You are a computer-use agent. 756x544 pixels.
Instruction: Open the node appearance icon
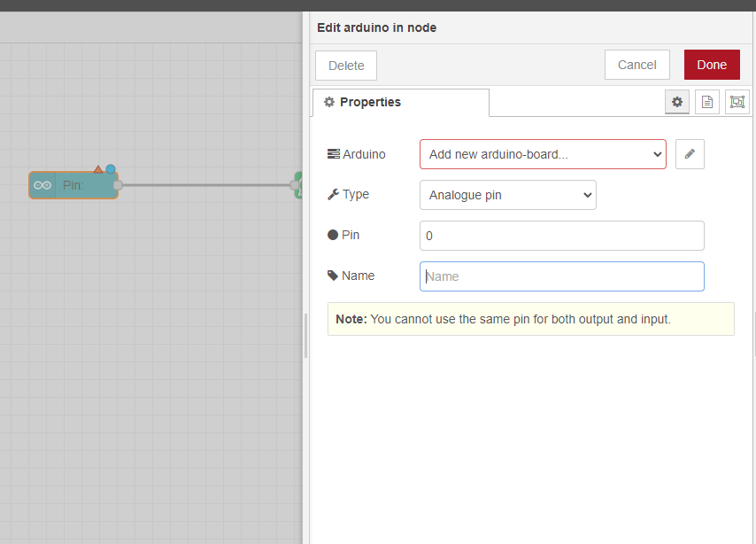point(736,102)
